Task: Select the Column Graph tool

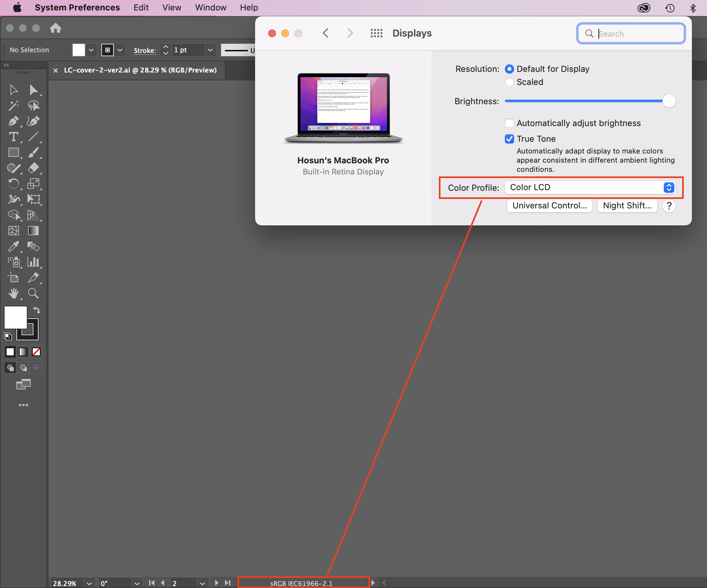Action: pyautogui.click(x=34, y=262)
